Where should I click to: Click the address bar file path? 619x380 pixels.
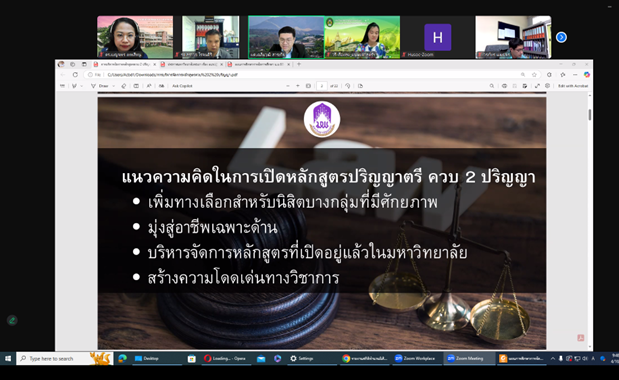point(173,75)
